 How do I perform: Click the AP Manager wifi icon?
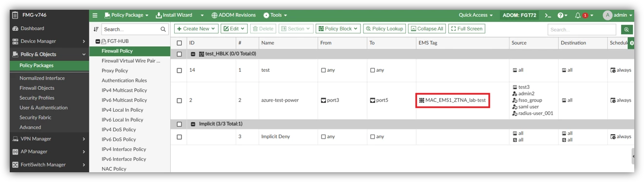point(15,152)
